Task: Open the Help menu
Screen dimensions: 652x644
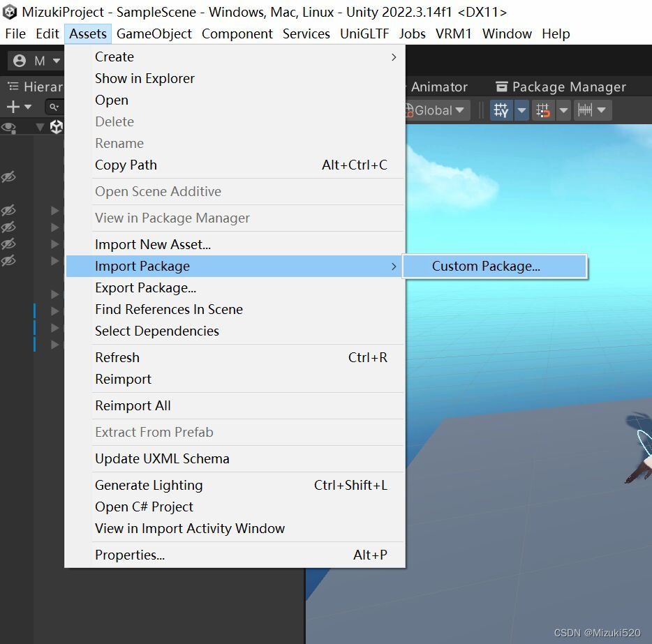Action: tap(556, 33)
